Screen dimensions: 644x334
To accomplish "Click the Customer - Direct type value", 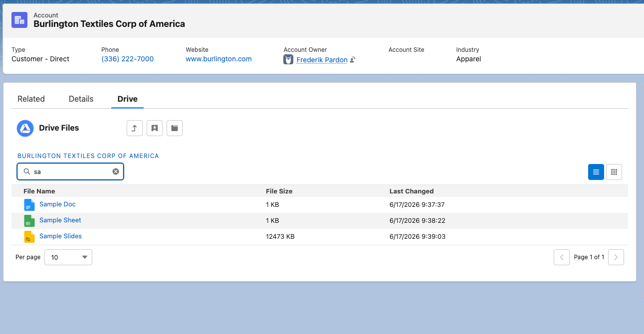I will click(x=40, y=59).
